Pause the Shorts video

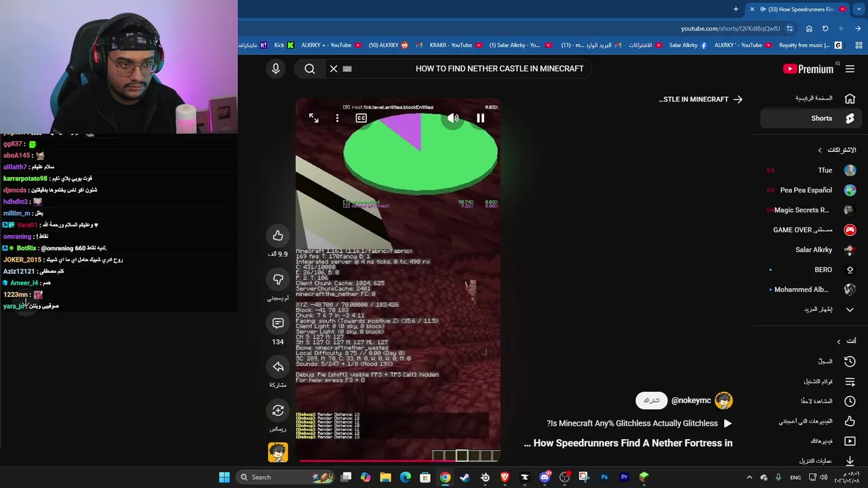[x=480, y=118]
